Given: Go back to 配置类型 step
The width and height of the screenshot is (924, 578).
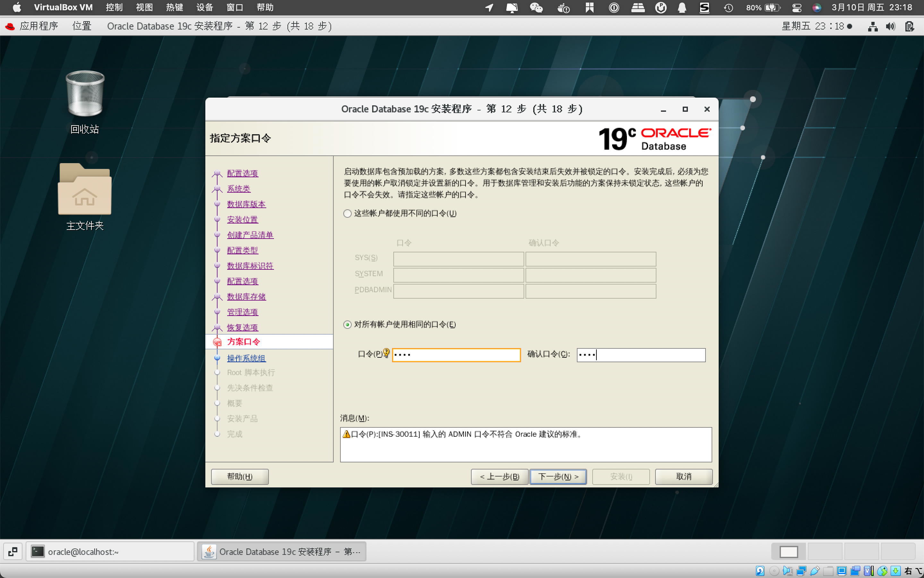Looking at the screenshot, I should click(243, 250).
